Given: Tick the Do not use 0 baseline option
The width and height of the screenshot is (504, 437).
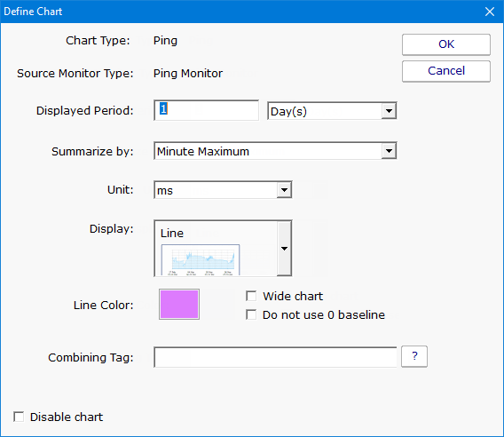Looking at the screenshot, I should click(251, 314).
